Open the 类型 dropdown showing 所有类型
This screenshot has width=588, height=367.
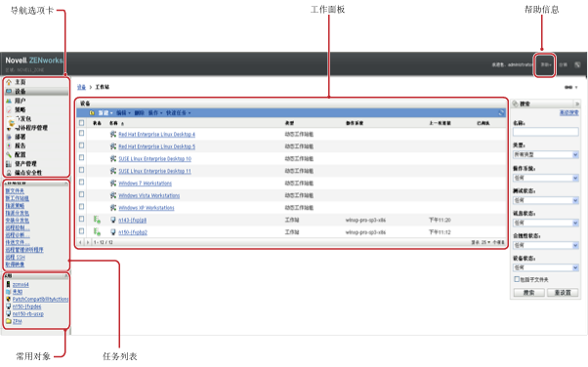point(546,154)
